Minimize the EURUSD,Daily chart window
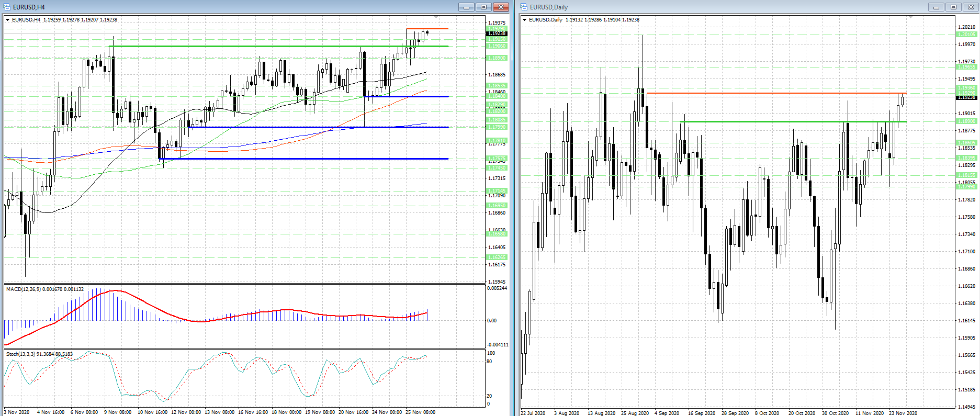The height and width of the screenshot is (416, 980). click(936, 7)
